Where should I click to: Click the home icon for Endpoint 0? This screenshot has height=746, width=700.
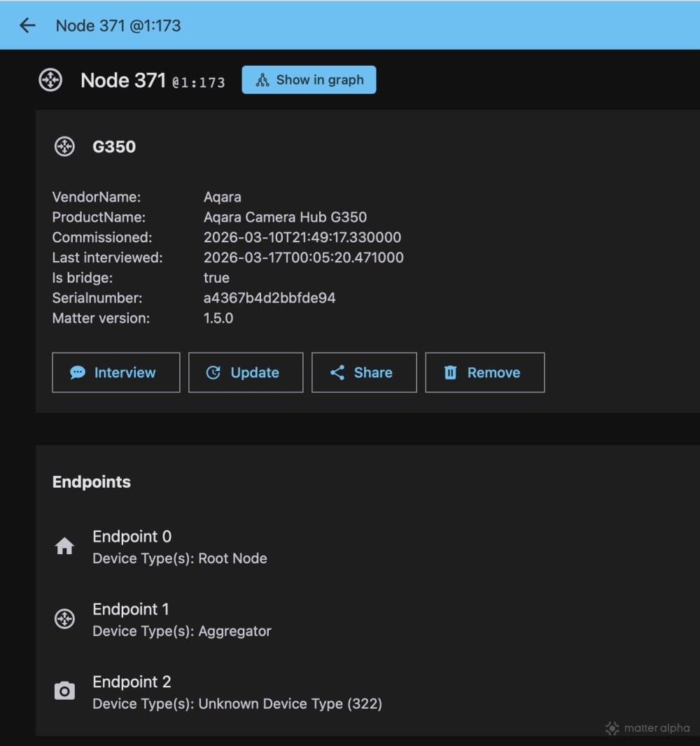(x=64, y=547)
